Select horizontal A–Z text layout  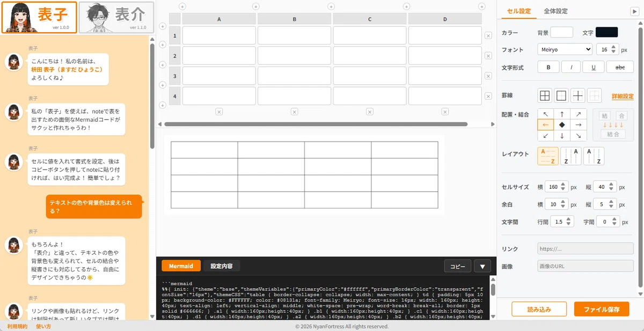[x=548, y=156]
